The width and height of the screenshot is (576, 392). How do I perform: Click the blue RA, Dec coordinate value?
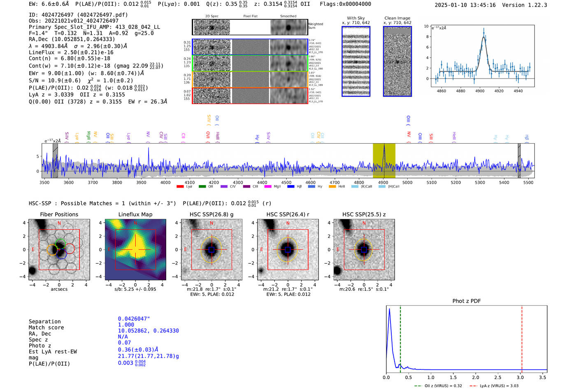click(148, 331)
